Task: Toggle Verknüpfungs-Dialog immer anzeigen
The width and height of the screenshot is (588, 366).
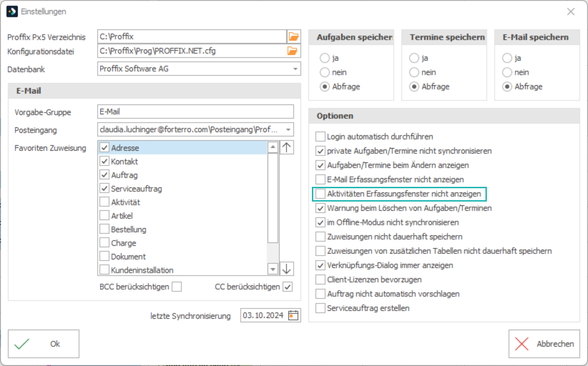Action: [x=320, y=265]
